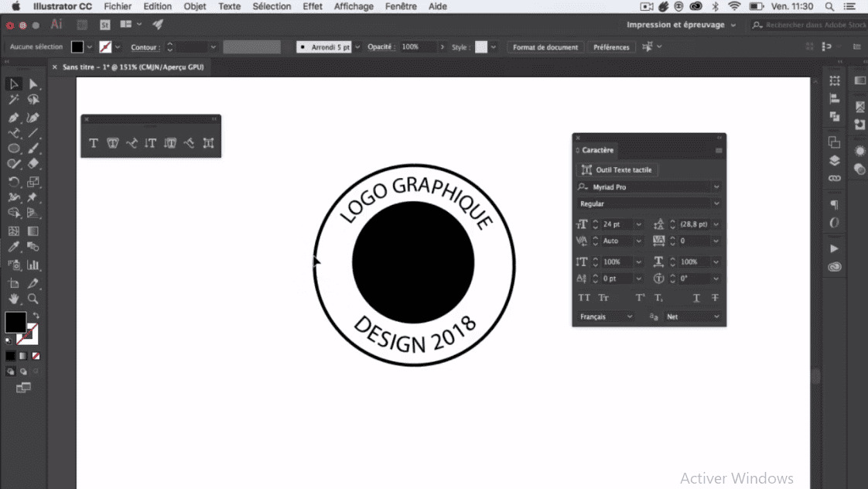
Task: Toggle strikethrough formatting in Caractère panel
Action: click(x=715, y=297)
